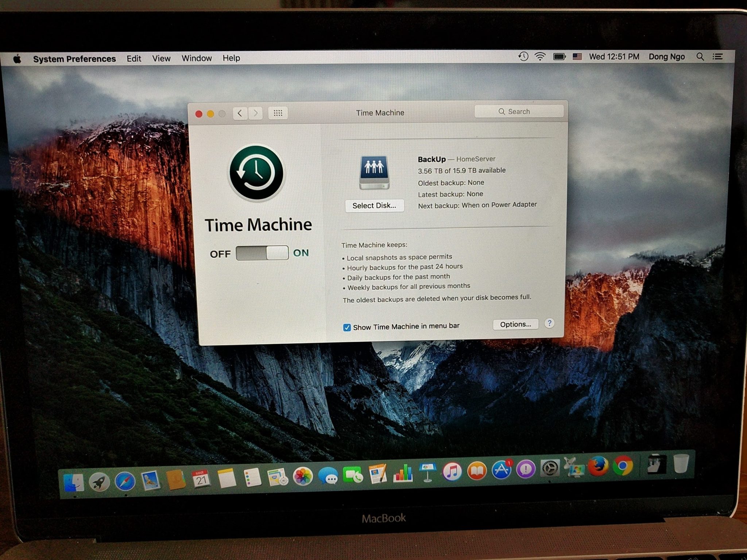This screenshot has width=747, height=560.
Task: Click the Spotlight search magnifier icon
Action: point(700,57)
